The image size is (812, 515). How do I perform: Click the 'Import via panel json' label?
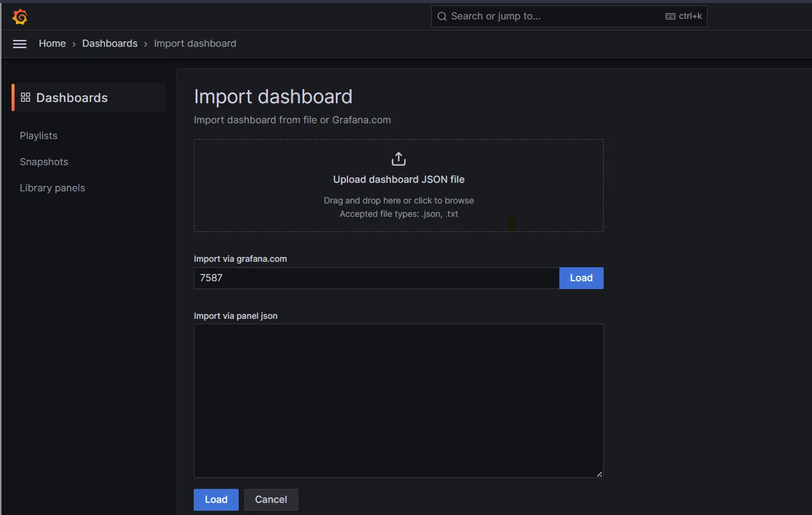[x=236, y=316]
